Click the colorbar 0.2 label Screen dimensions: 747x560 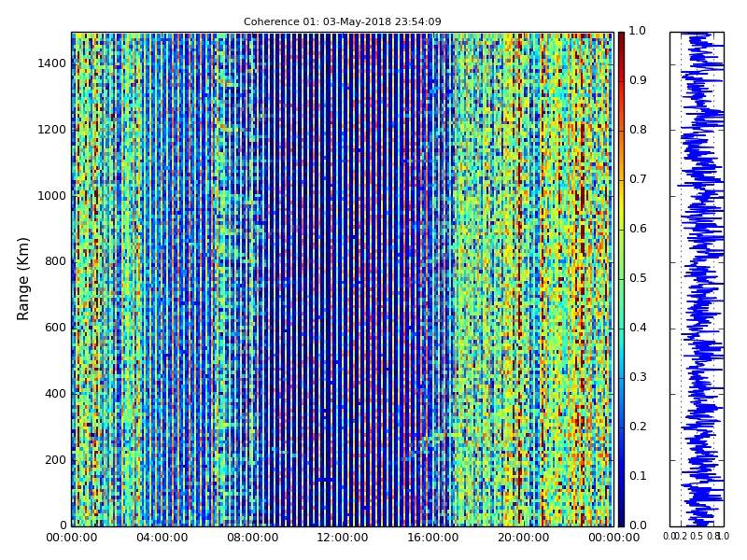tap(638, 427)
